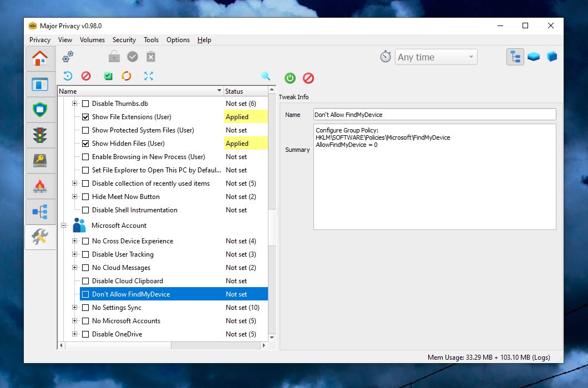This screenshot has height=388, width=588.
Task: Click inside the Summary text box
Action: [x=435, y=177]
